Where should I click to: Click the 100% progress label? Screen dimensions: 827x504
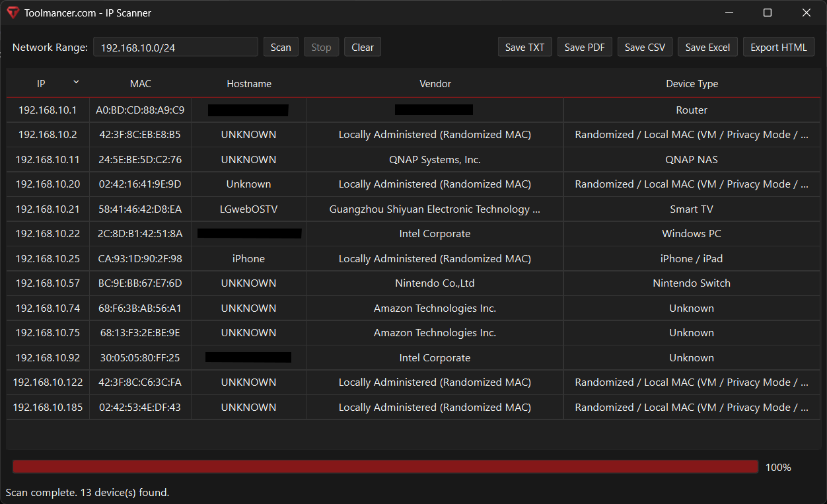click(778, 467)
